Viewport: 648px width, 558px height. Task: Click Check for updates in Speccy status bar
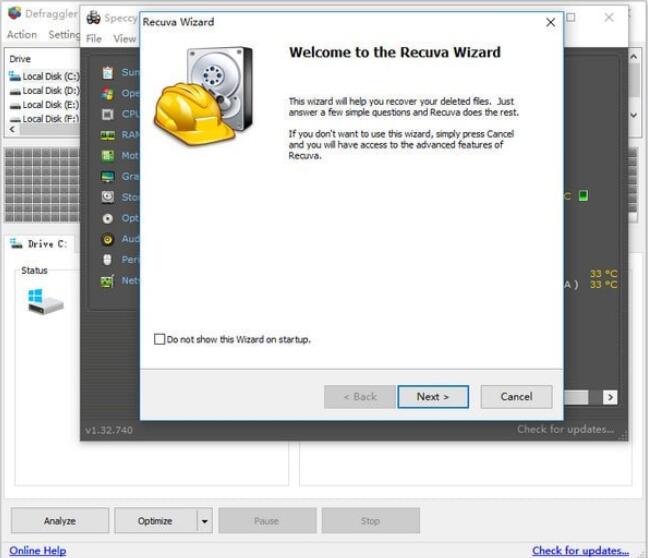coord(565,429)
